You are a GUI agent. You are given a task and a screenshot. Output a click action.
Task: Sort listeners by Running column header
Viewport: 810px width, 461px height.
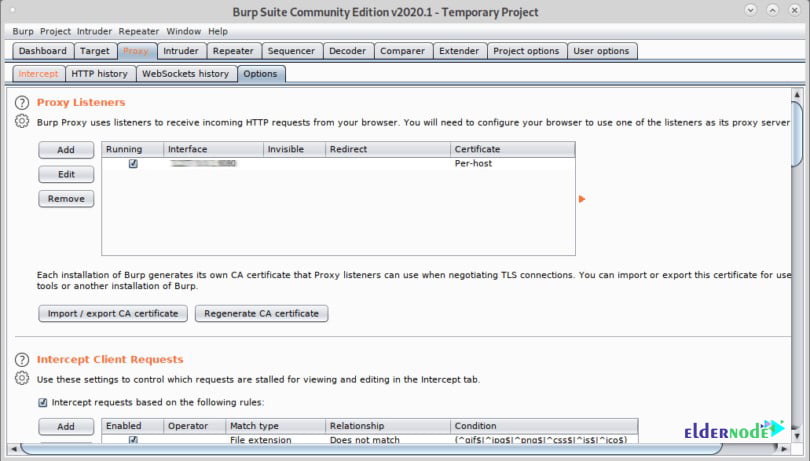point(133,149)
